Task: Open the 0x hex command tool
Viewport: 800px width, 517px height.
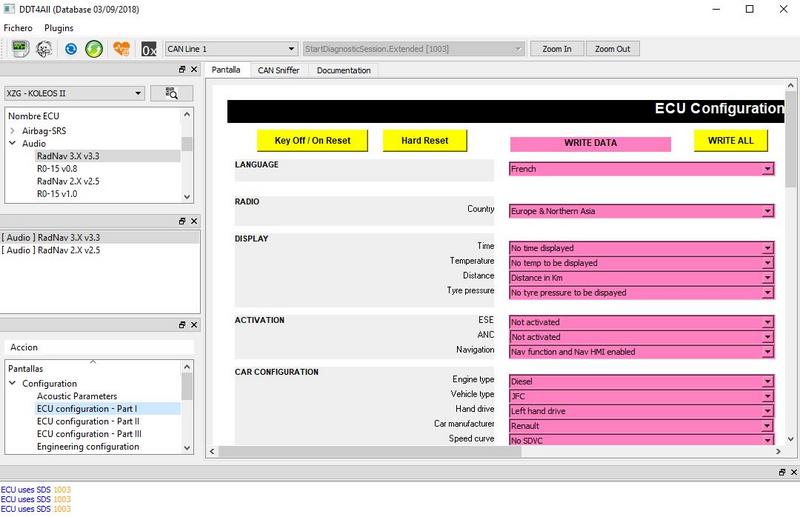Action: pos(148,49)
